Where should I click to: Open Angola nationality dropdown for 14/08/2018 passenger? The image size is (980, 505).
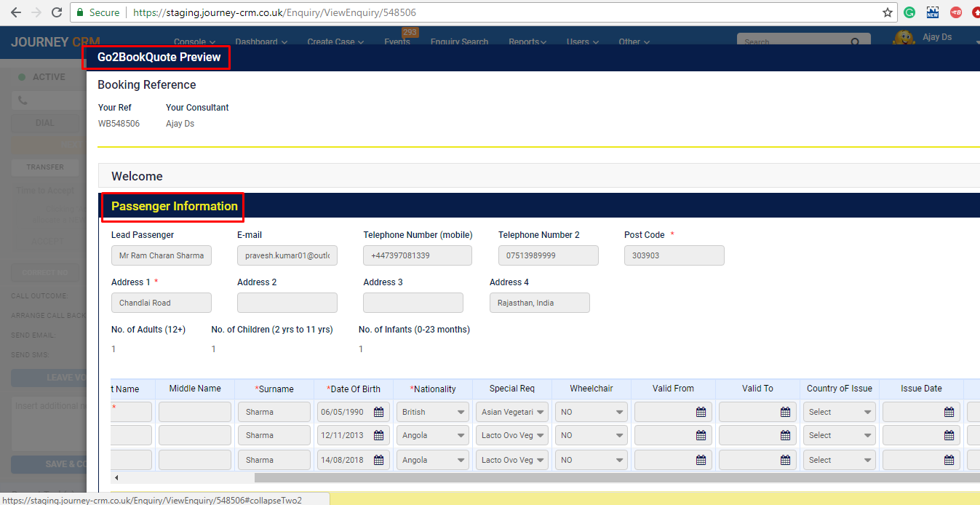point(433,460)
